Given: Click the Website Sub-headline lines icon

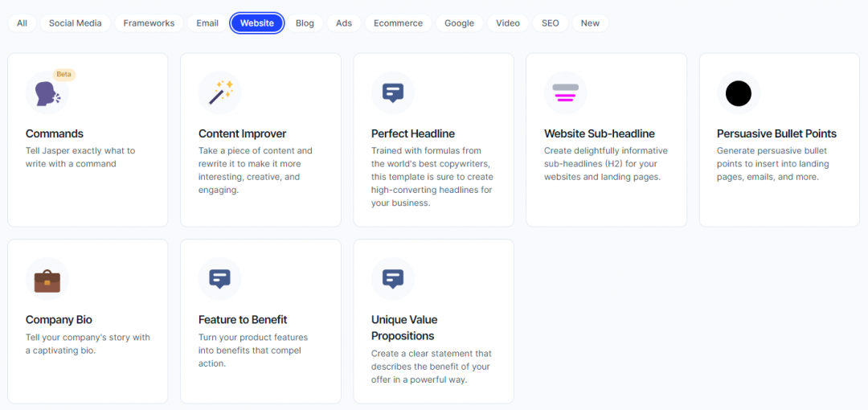Looking at the screenshot, I should point(566,92).
